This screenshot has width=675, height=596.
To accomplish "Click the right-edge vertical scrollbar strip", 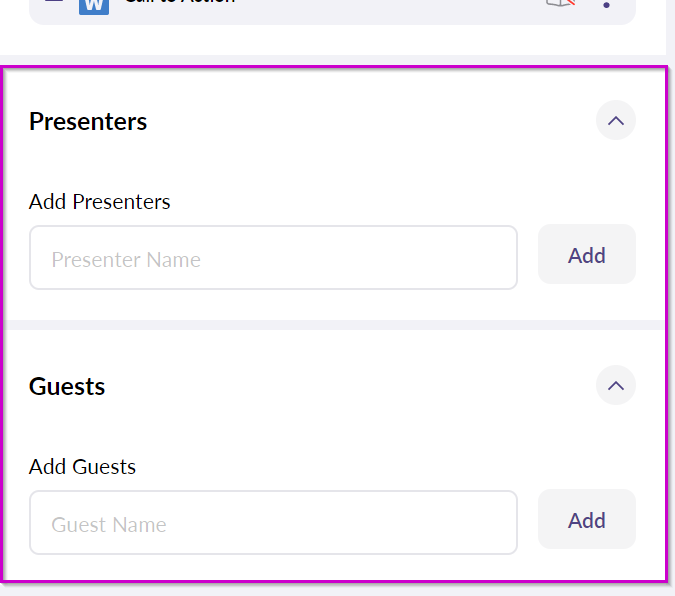I will pos(670,300).
